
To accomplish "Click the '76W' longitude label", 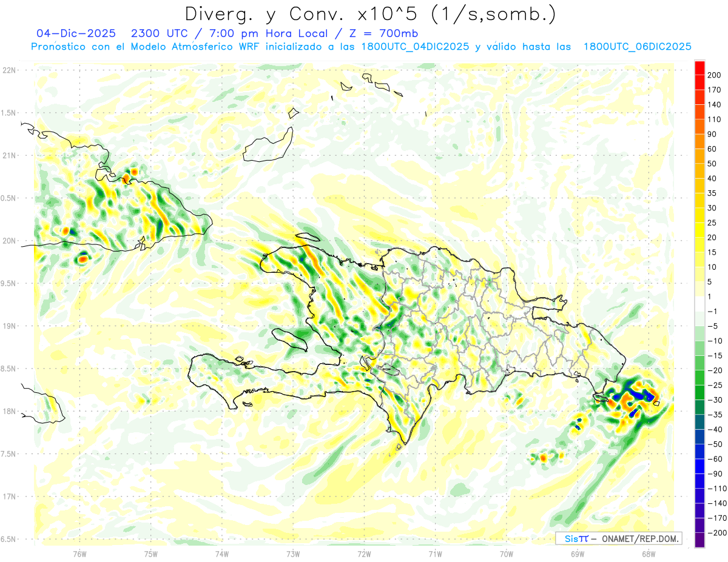I will coord(79,554).
